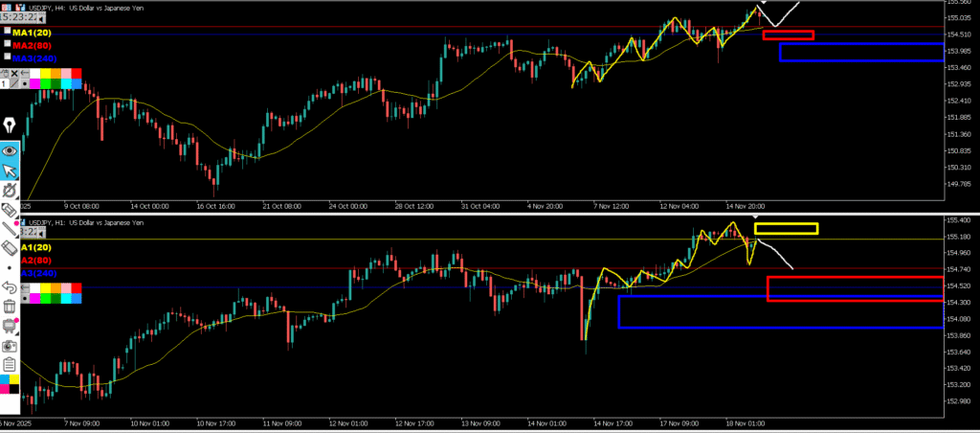This screenshot has width=980, height=433.
Task: Click the trash can delete icon
Action: point(11,307)
